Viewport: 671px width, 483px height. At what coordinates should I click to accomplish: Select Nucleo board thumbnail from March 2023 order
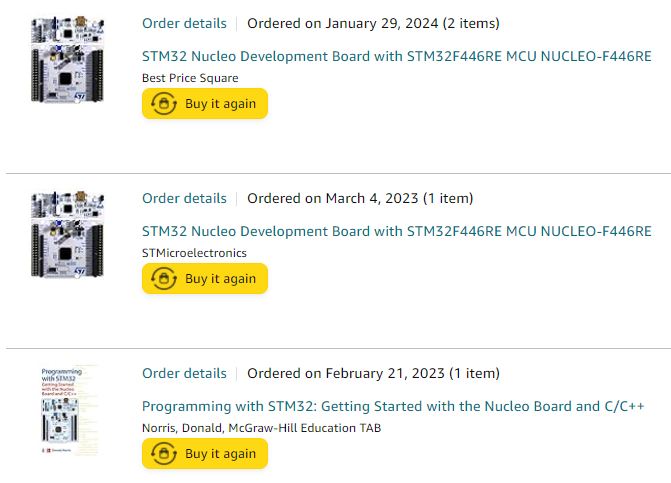tap(68, 234)
